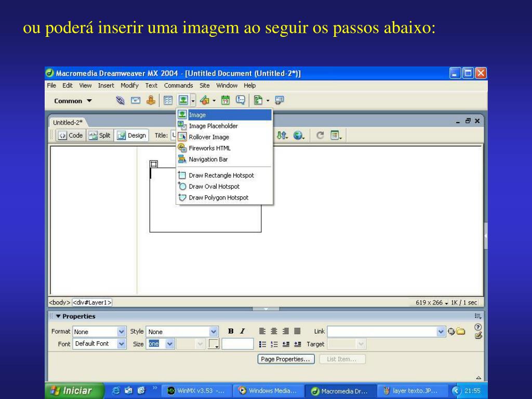The image size is (532, 399).
Task: Open the Common category dropdown
Action: (73, 101)
